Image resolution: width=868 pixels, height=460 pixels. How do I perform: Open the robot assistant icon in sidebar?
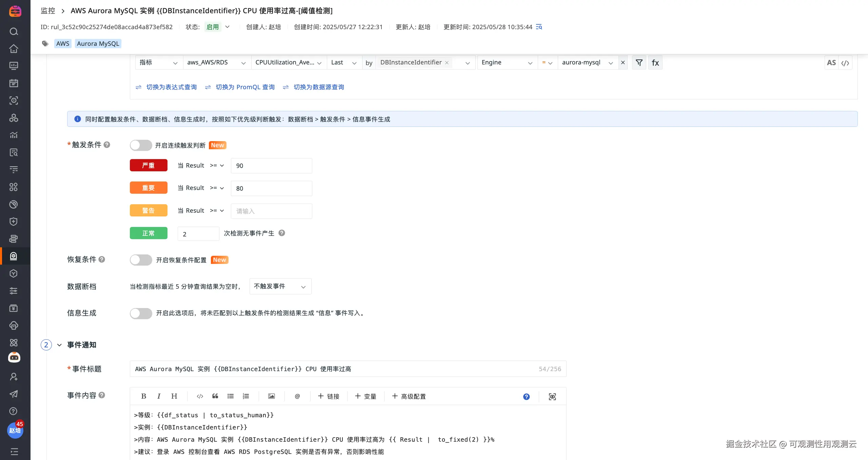coord(14,357)
